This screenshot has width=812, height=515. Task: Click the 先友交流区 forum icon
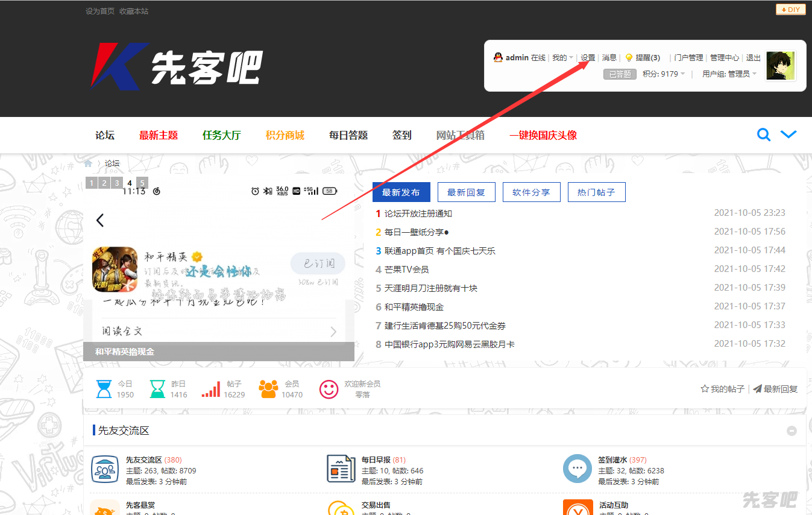pos(104,469)
